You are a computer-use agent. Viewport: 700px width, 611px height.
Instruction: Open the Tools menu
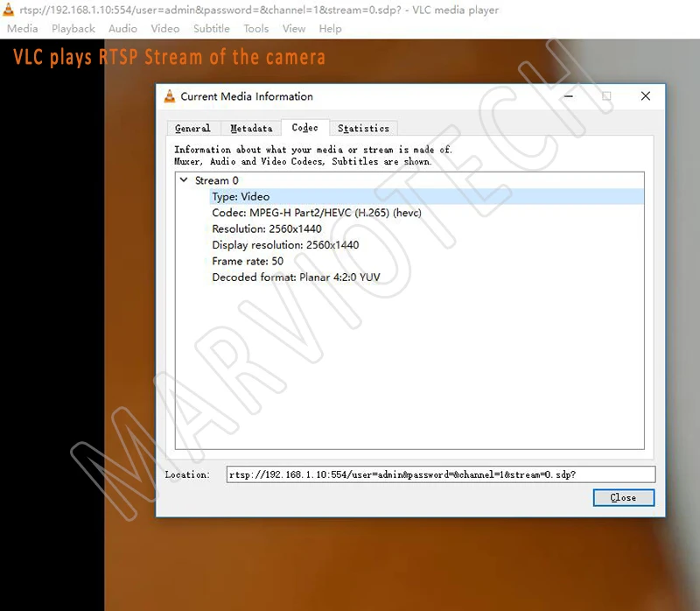[256, 29]
